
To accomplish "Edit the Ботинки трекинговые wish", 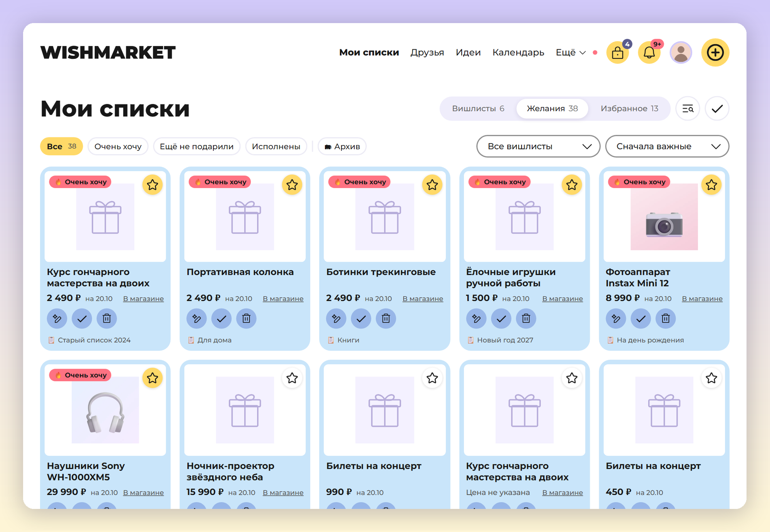I will click(x=336, y=319).
